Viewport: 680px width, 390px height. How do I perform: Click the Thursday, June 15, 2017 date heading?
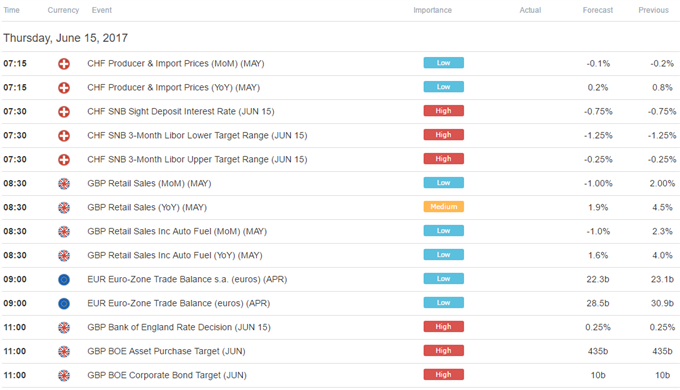pyautogui.click(x=65, y=38)
